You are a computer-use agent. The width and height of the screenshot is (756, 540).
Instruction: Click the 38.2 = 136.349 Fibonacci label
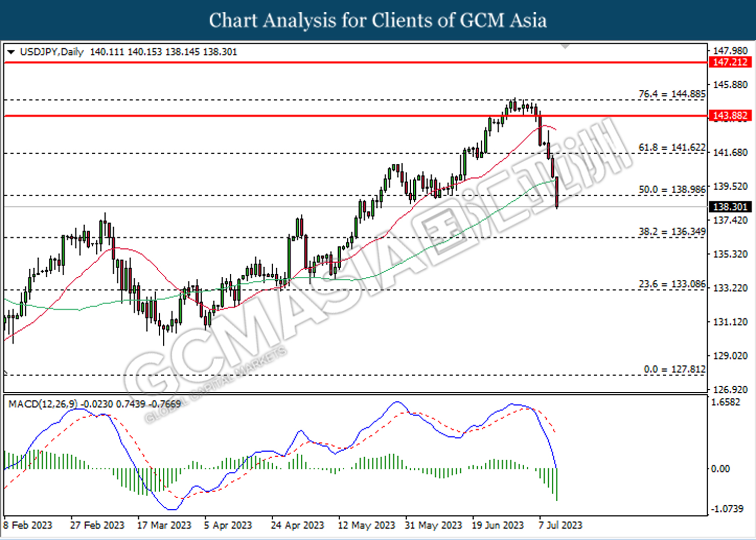coord(672,231)
